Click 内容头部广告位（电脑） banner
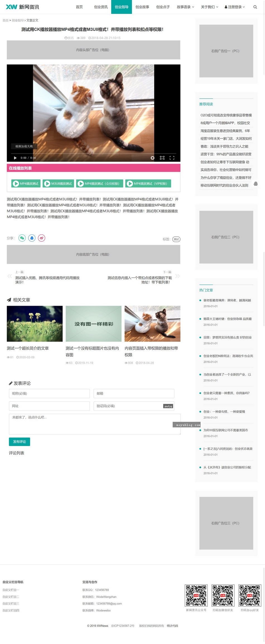265x644 pixels. [x=93, y=50]
